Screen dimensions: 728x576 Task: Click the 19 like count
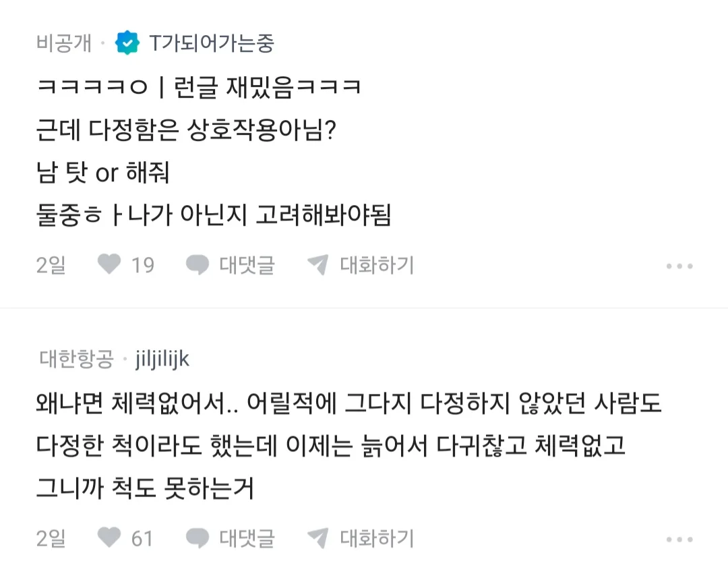coord(143,265)
